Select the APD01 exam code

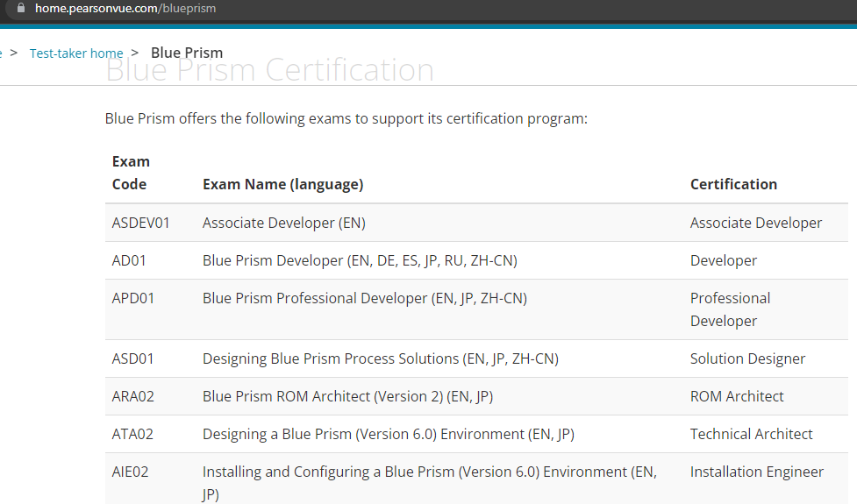pos(133,298)
